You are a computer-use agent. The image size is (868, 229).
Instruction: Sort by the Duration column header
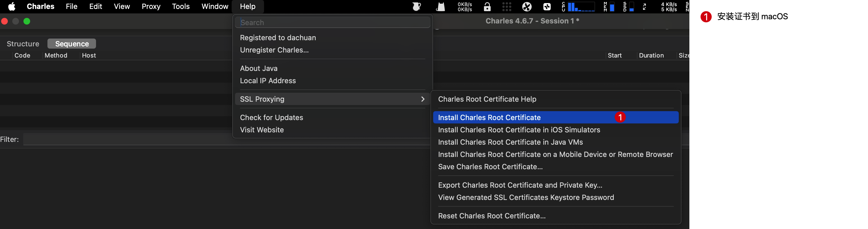(651, 55)
